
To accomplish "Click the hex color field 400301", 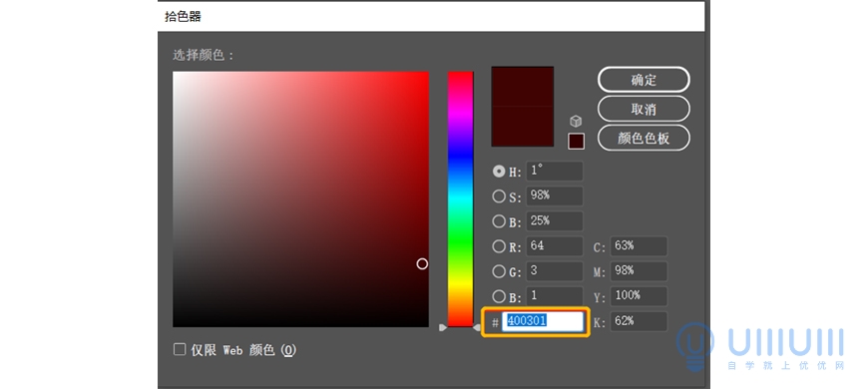I will coord(543,321).
